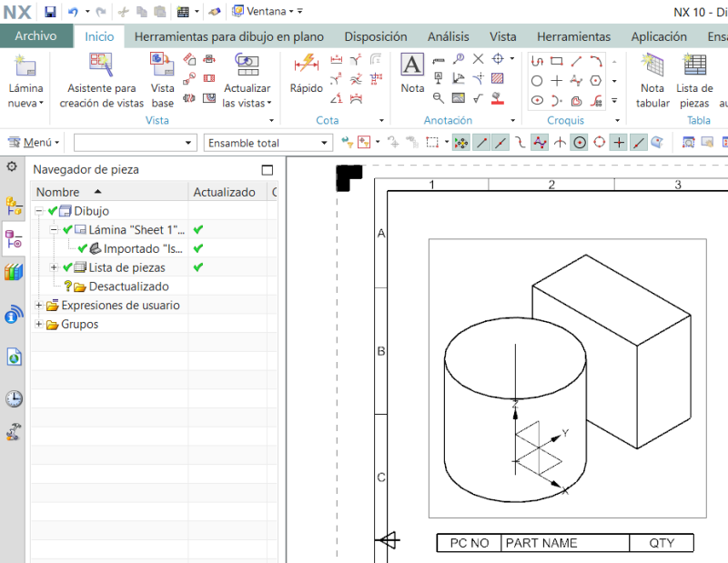Switch to the Análisis tab
This screenshot has height=563, width=728.
click(x=448, y=36)
